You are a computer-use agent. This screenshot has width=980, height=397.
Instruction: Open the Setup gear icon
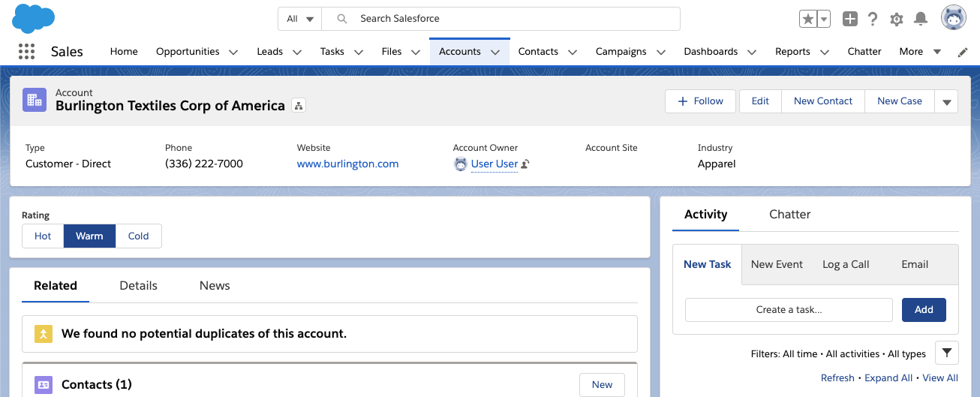897,20
